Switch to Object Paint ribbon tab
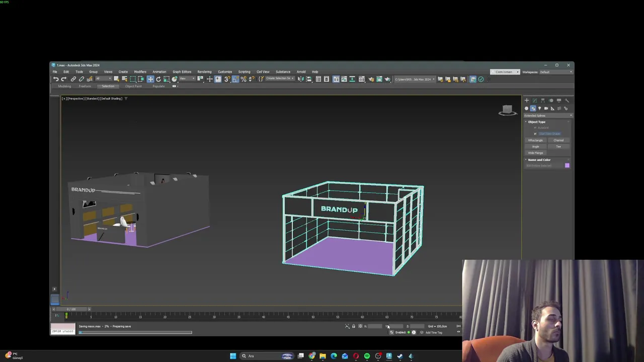 pos(133,86)
